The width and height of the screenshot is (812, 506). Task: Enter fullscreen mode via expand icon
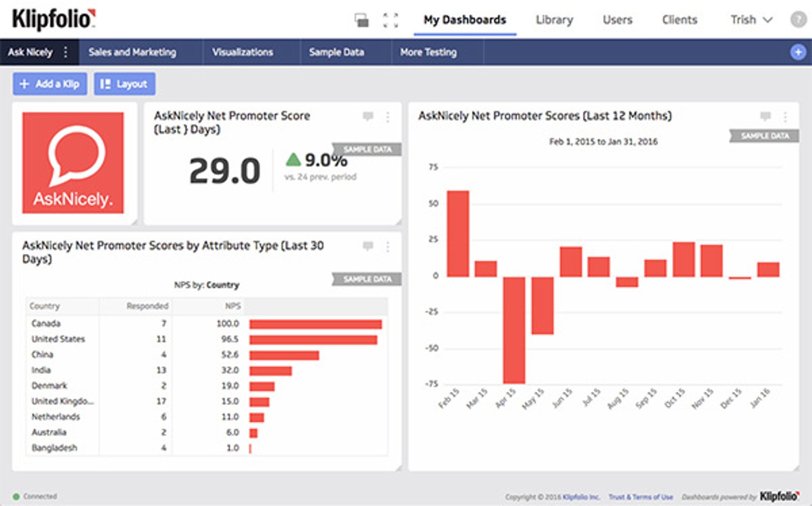[x=391, y=20]
